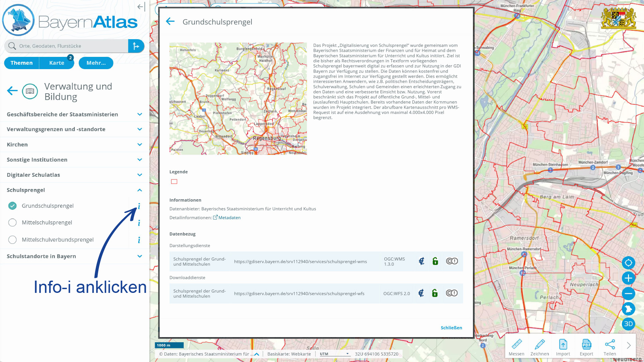Collapse the Schulsprengel section
The image size is (644, 362).
(x=139, y=190)
